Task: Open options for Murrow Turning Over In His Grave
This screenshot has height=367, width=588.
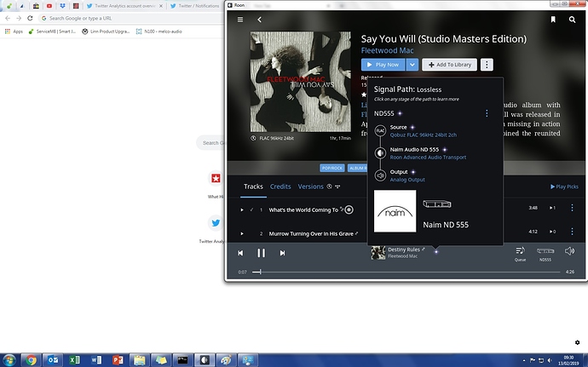Action: pos(572,232)
